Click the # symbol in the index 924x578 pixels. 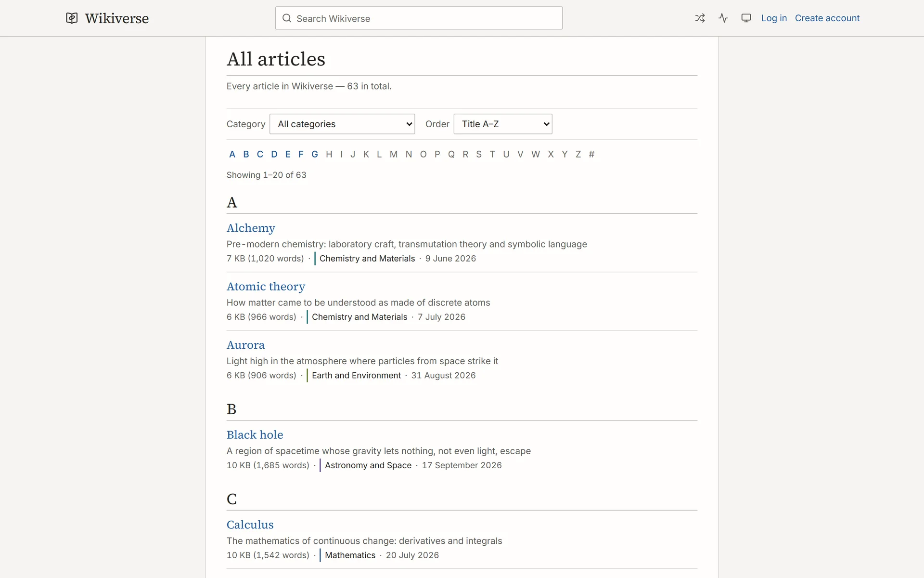(x=591, y=154)
